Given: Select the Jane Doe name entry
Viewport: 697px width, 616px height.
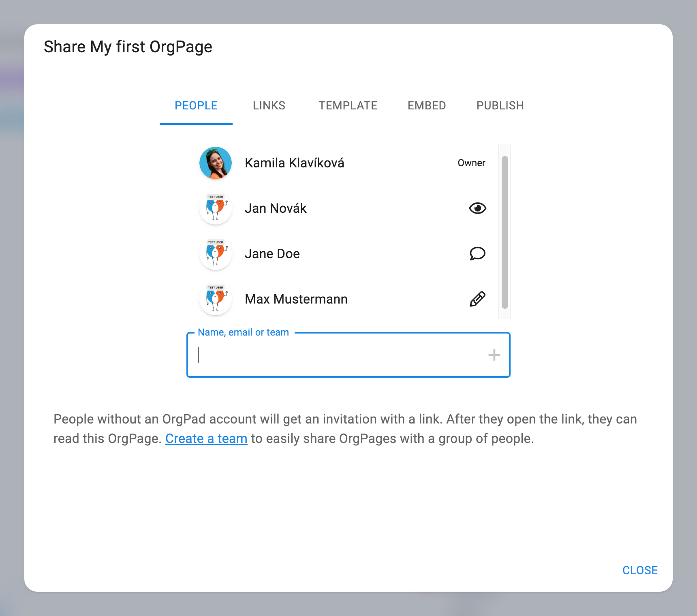Looking at the screenshot, I should tap(272, 254).
